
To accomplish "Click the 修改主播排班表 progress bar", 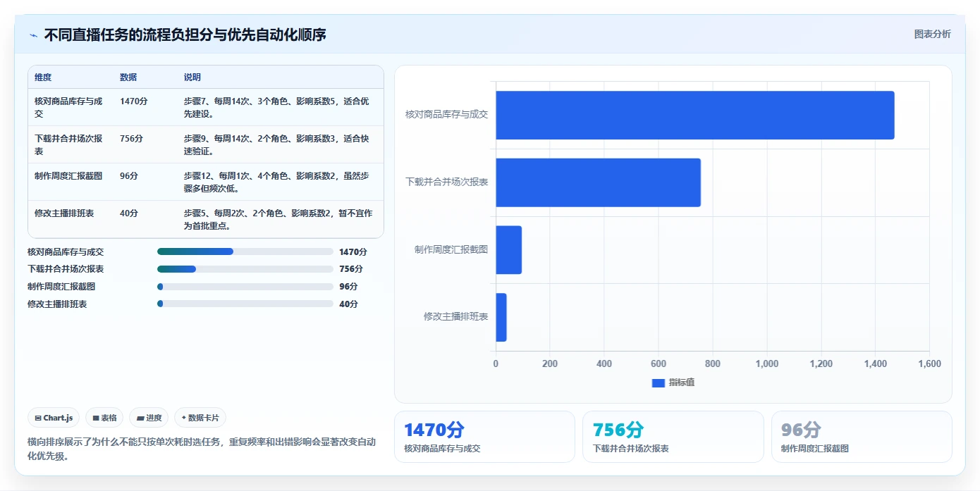I will click(x=245, y=304).
